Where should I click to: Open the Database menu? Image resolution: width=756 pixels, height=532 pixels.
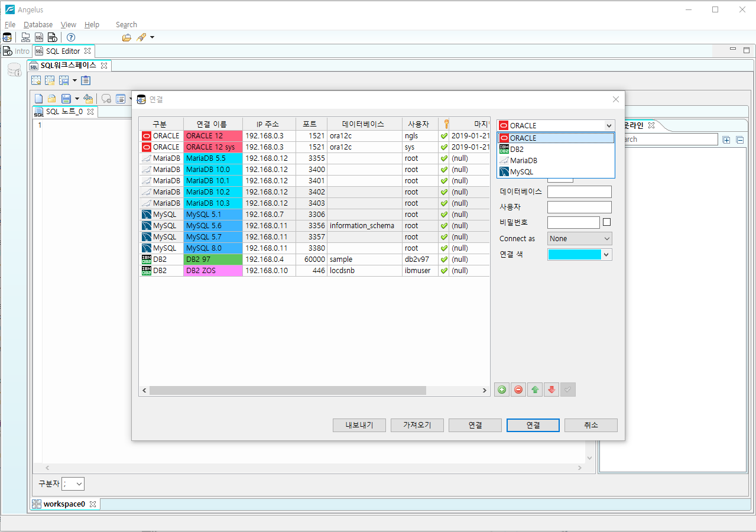(x=38, y=25)
